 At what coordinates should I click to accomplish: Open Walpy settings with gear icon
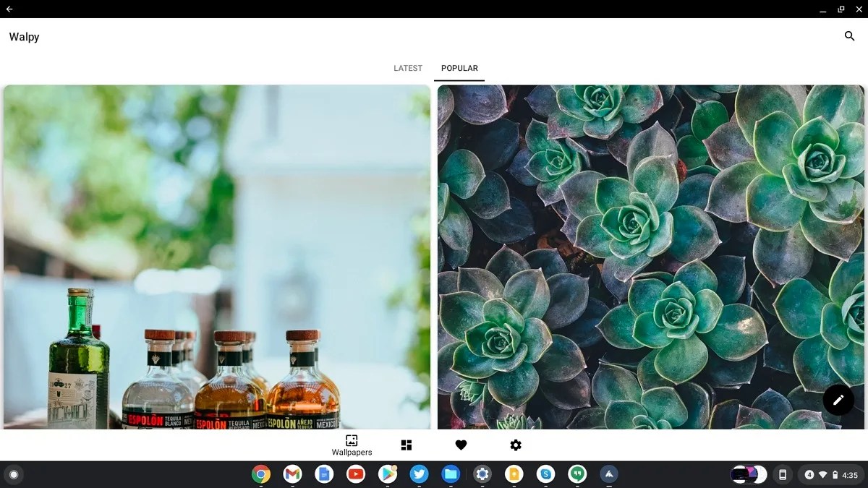pos(515,445)
